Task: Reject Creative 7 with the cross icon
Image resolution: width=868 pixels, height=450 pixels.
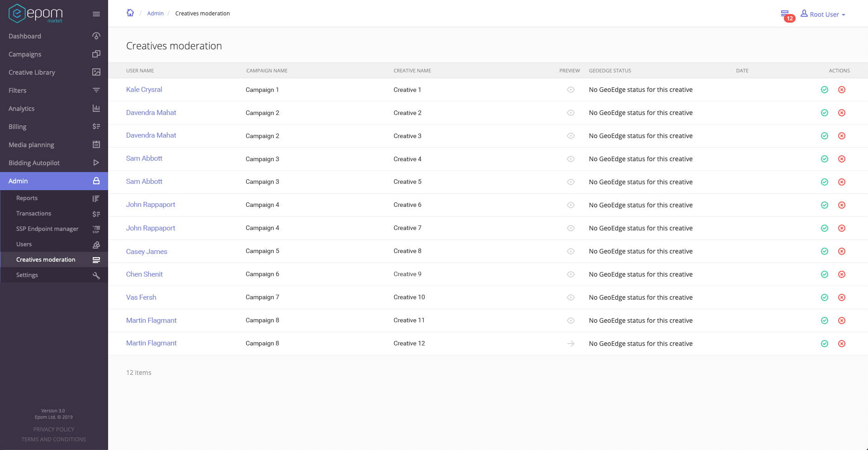Action: pyautogui.click(x=842, y=228)
